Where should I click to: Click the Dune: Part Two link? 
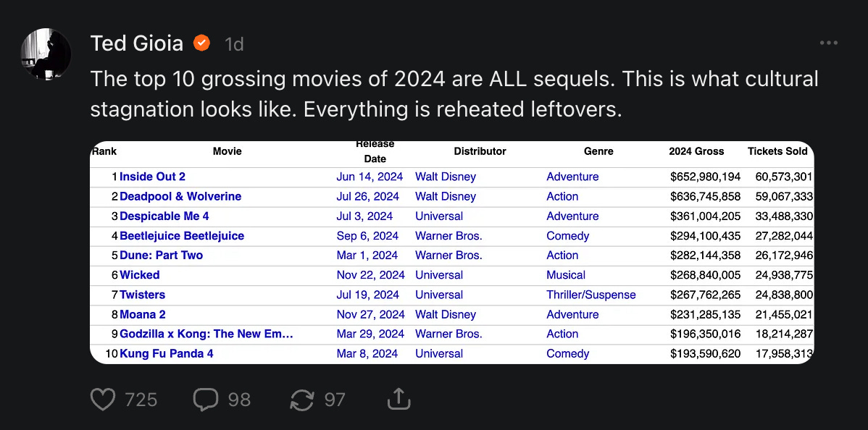pos(161,255)
